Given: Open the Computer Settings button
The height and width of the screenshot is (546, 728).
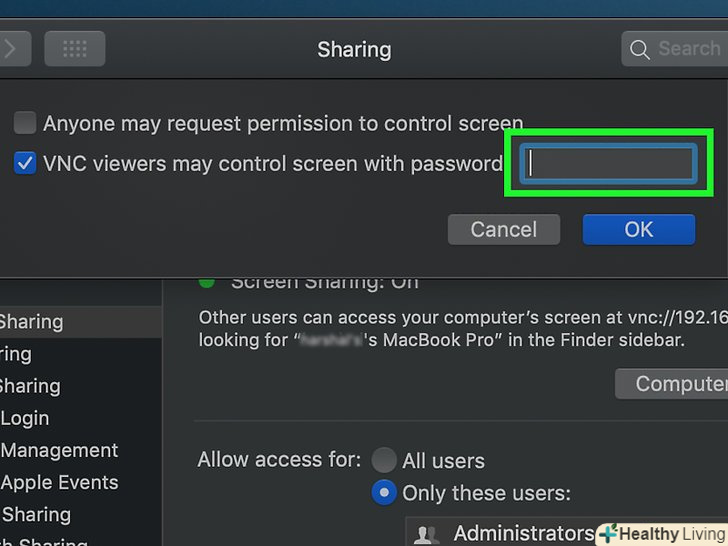Looking at the screenshot, I should click(670, 384).
